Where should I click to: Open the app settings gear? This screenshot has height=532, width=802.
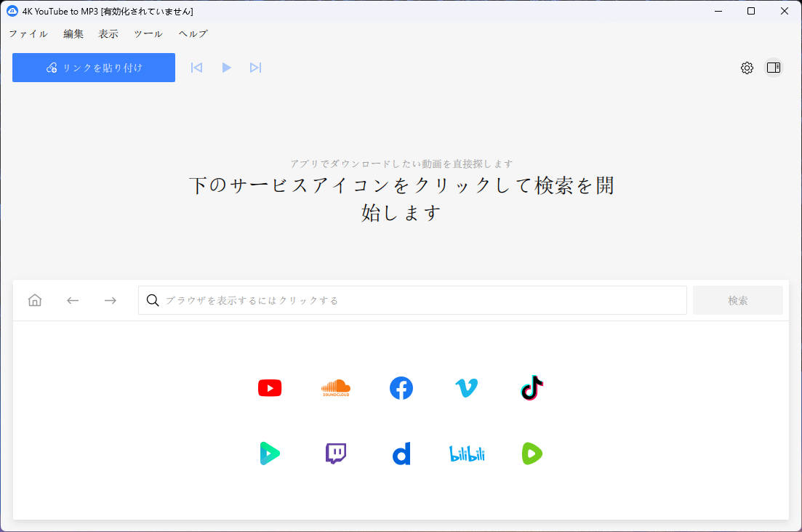tap(747, 67)
